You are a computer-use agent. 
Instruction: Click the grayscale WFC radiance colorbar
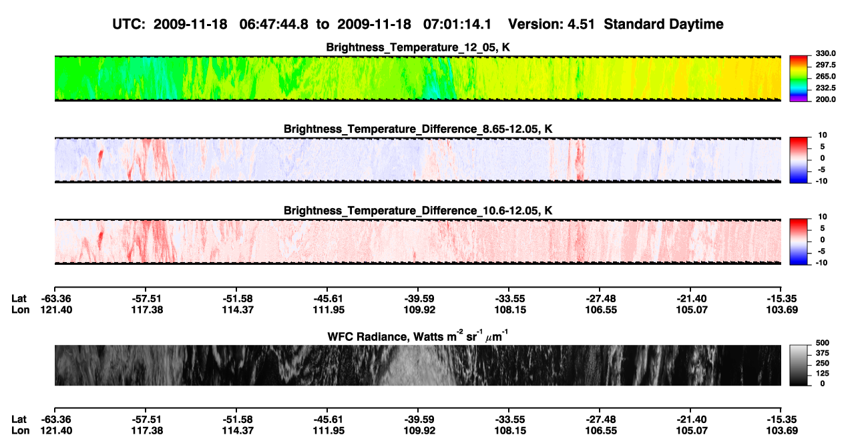(799, 365)
